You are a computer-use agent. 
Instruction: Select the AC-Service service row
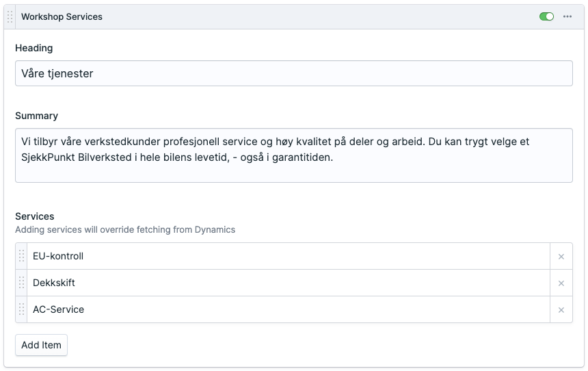(x=287, y=309)
